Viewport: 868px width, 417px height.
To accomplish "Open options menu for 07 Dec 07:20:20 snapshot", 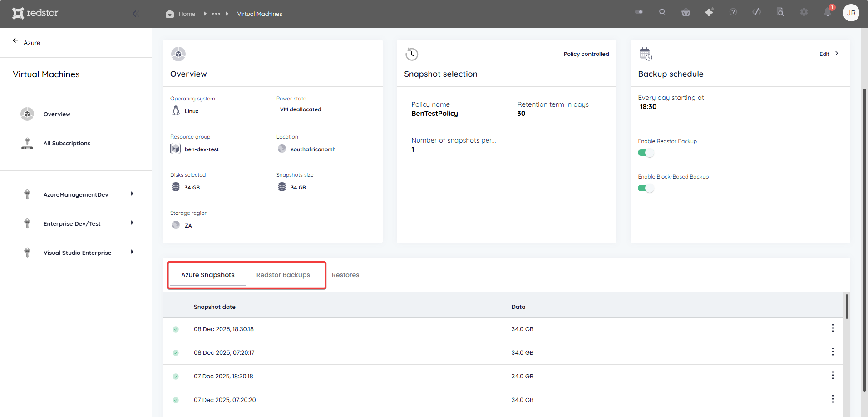I will coord(833,399).
